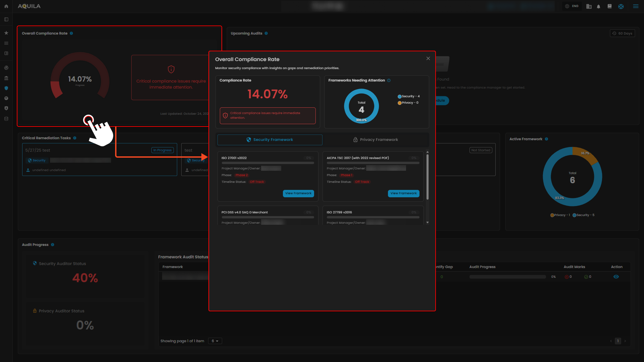Viewport: 644px width, 362px height.
Task: Click the framework list vertical scrollbar
Action: coord(427,177)
